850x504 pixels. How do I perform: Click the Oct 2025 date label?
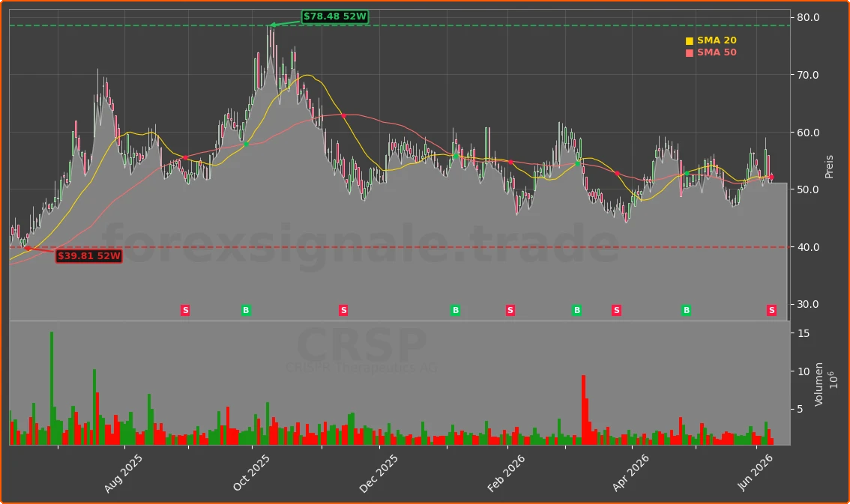pyautogui.click(x=251, y=473)
